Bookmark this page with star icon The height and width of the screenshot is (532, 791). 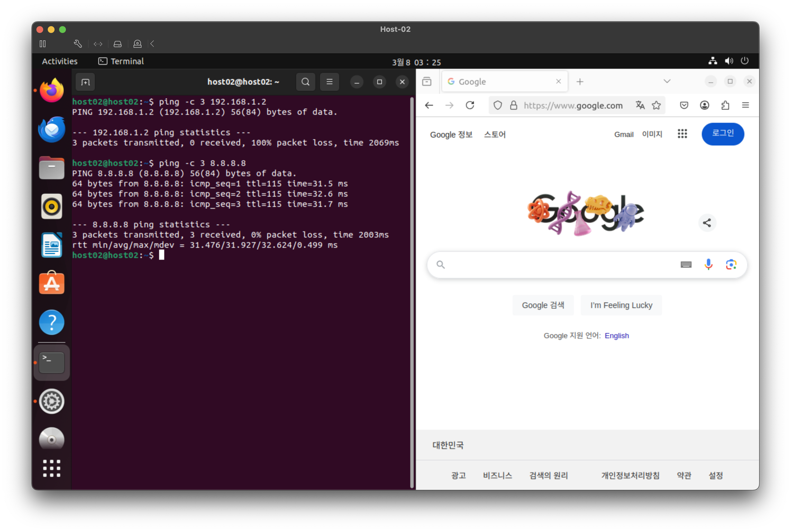656,105
